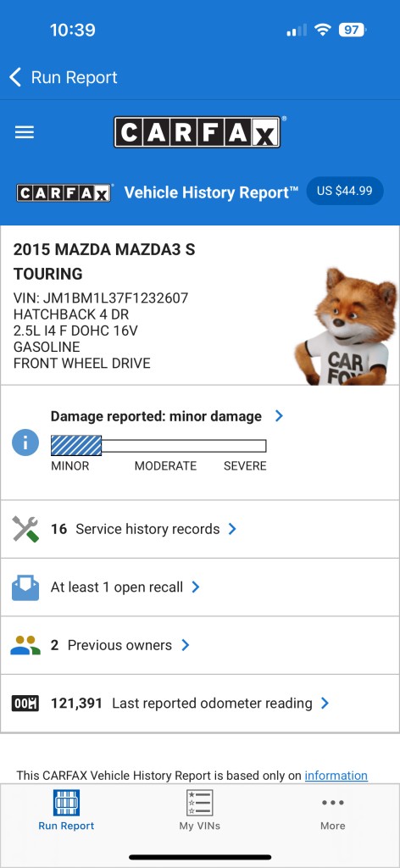Tap the odometer counter icon
The width and height of the screenshot is (400, 868).
click(25, 704)
